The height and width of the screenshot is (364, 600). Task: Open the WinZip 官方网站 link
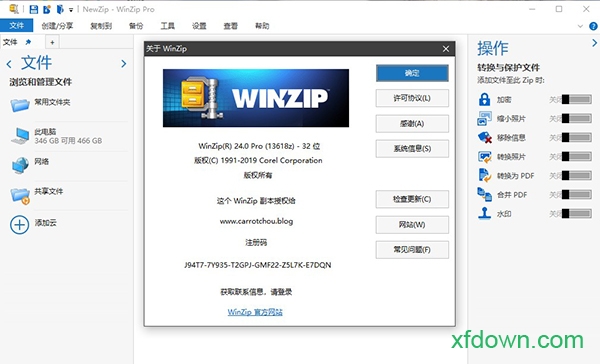(x=255, y=312)
